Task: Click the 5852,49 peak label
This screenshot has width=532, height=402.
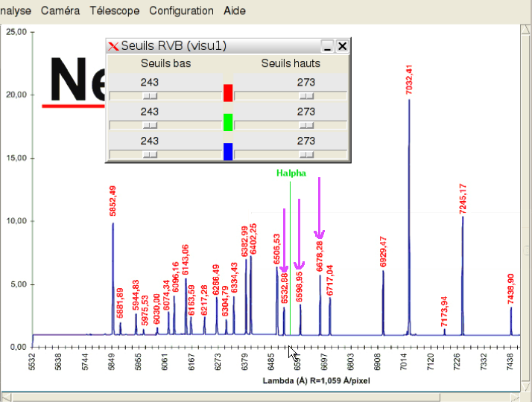Action: (x=113, y=201)
